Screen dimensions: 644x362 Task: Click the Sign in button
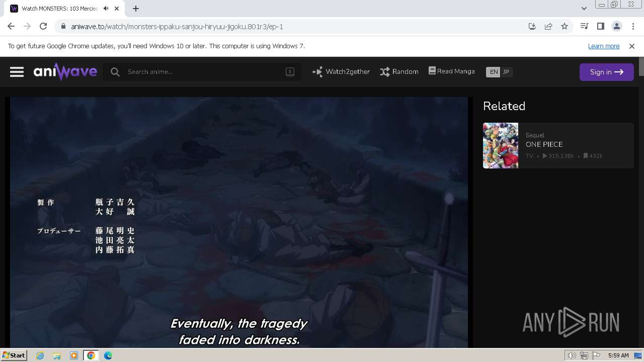click(x=606, y=72)
